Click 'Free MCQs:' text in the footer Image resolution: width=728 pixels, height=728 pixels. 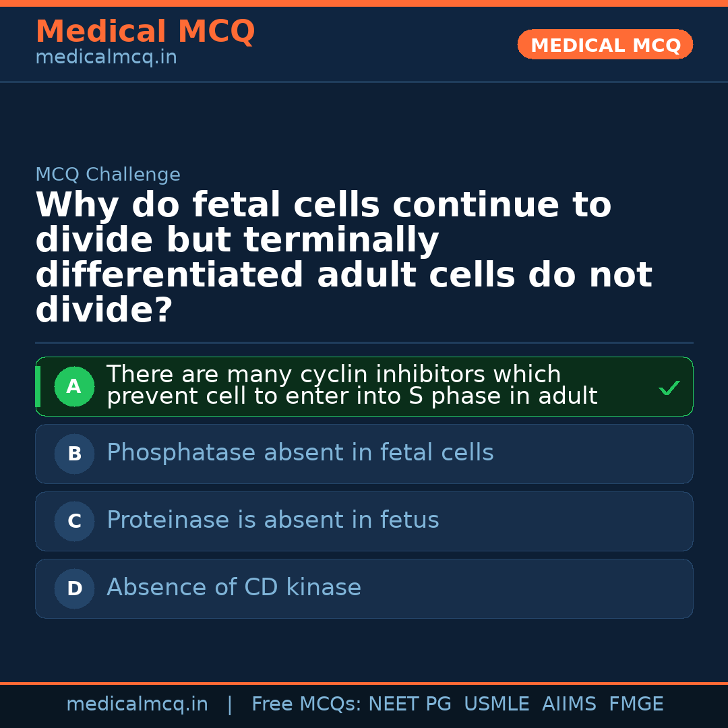pyautogui.click(x=307, y=704)
